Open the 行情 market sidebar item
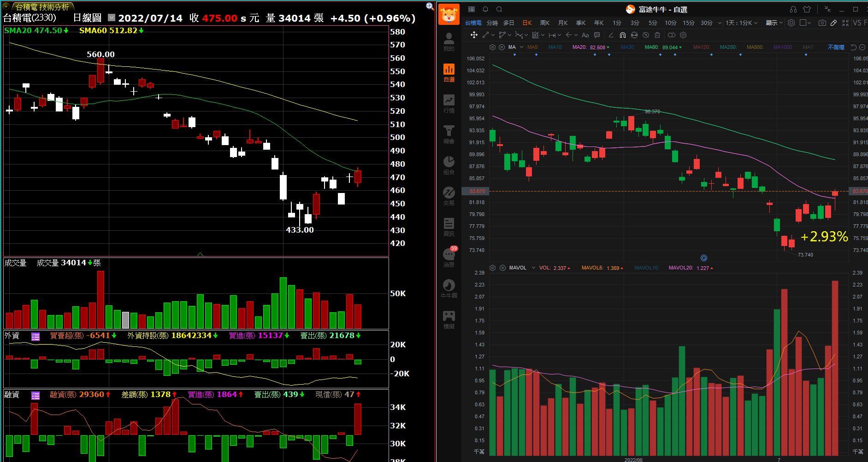Screen dimensions: 868x462 point(449,104)
